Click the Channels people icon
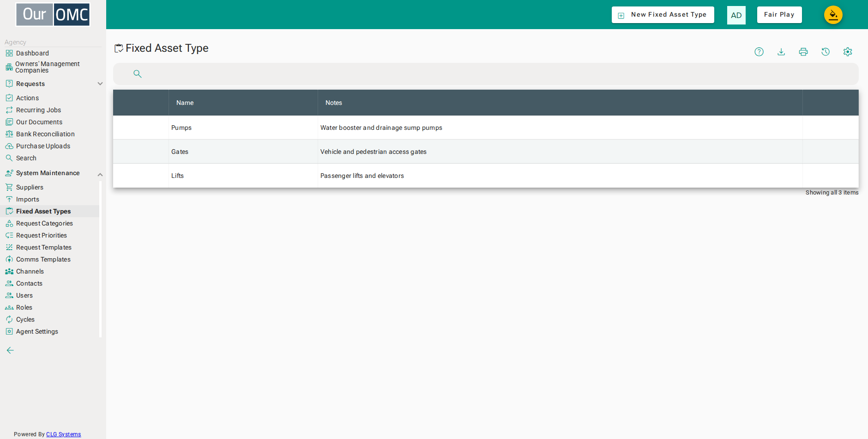Image resolution: width=868 pixels, height=439 pixels. point(9,271)
